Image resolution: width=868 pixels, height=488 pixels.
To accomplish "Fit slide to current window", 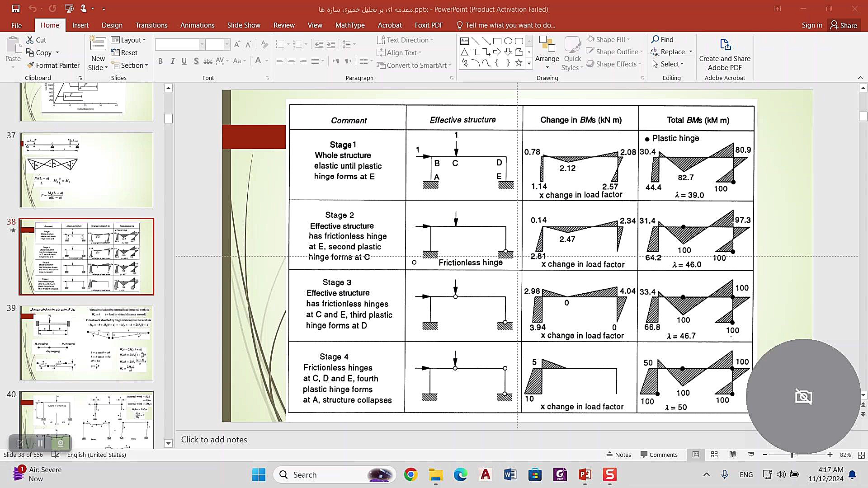I will click(x=861, y=455).
